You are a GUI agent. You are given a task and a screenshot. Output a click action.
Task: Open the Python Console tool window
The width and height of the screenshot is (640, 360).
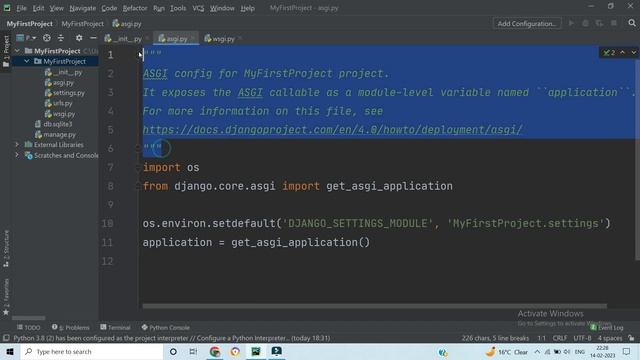(166, 327)
